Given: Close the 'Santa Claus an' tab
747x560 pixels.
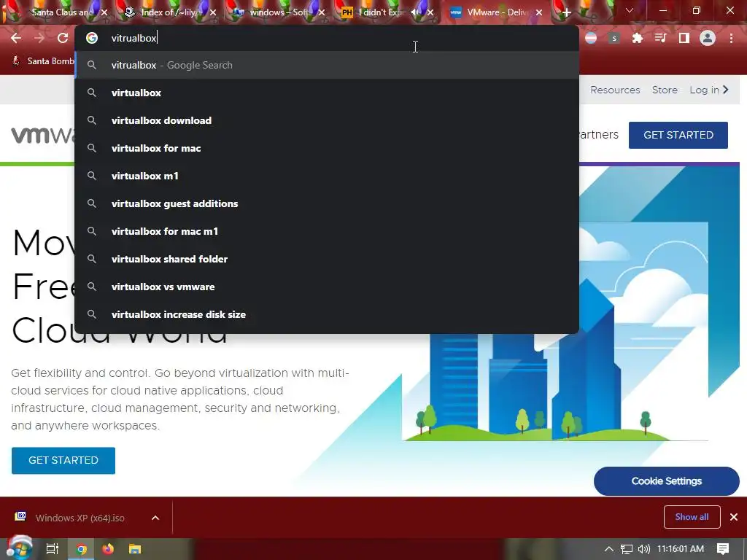Looking at the screenshot, I should (x=104, y=12).
